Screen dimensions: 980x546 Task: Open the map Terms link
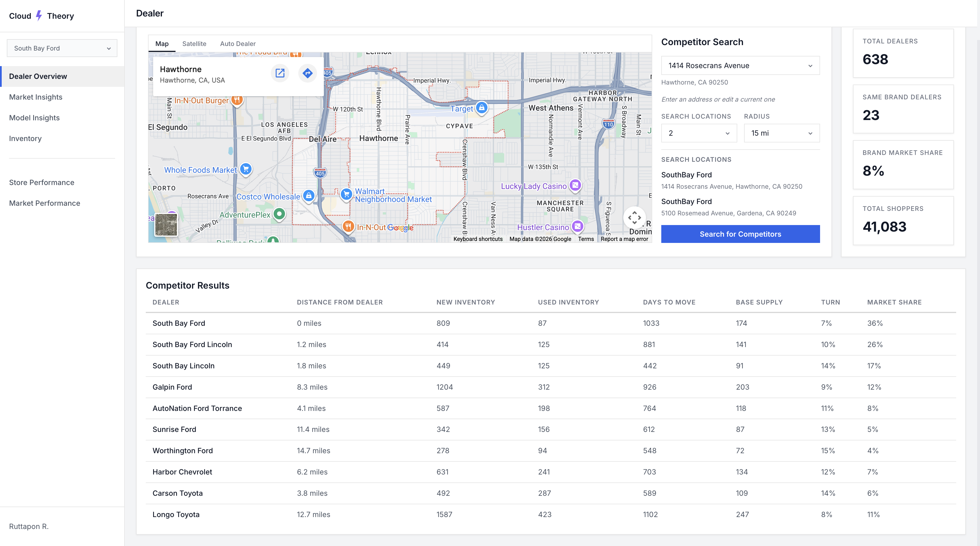[x=586, y=239]
